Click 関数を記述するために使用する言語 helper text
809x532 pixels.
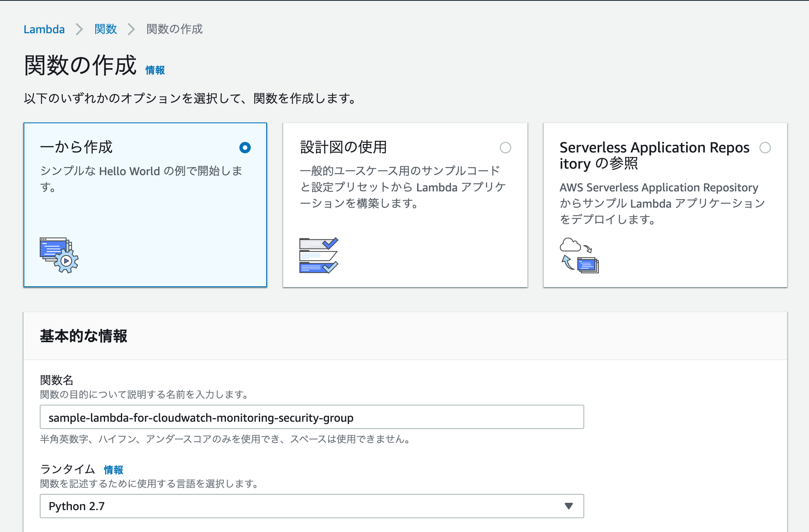149,483
